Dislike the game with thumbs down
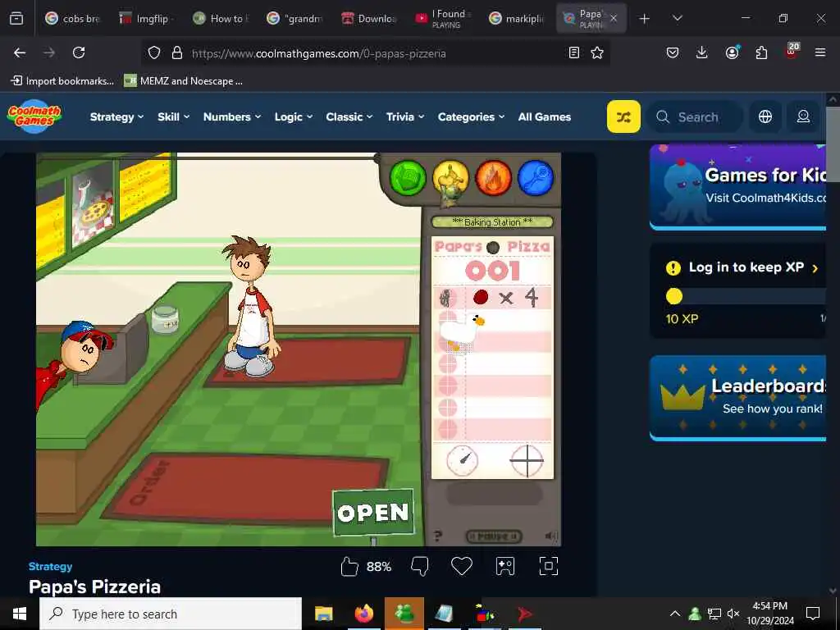Viewport: 840px width, 630px height. [x=419, y=566]
